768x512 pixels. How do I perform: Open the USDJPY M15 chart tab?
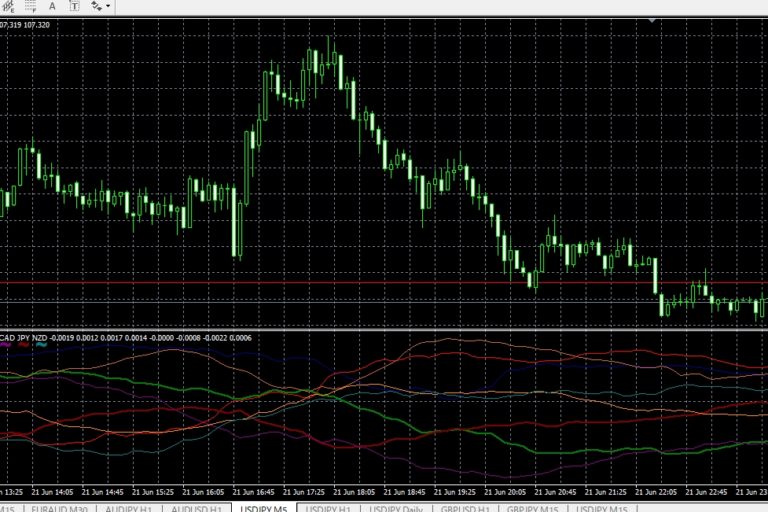tap(603, 507)
